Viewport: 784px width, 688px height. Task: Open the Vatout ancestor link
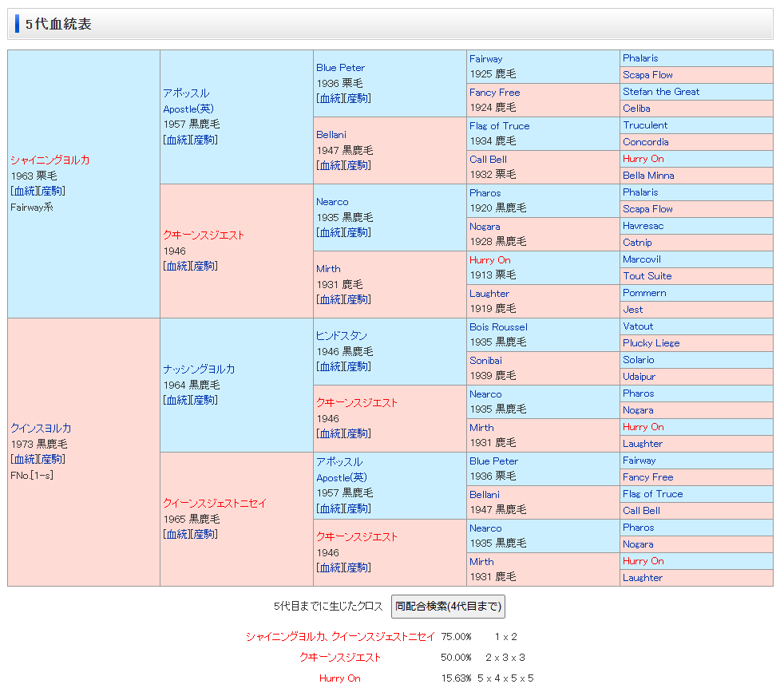638,326
